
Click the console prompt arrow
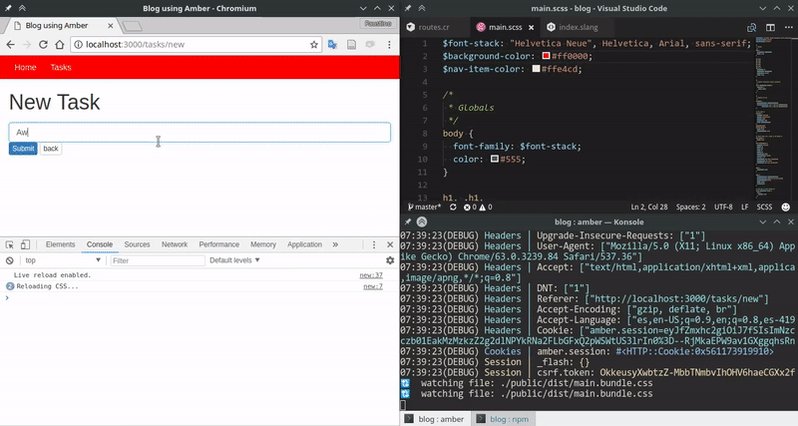point(7,298)
